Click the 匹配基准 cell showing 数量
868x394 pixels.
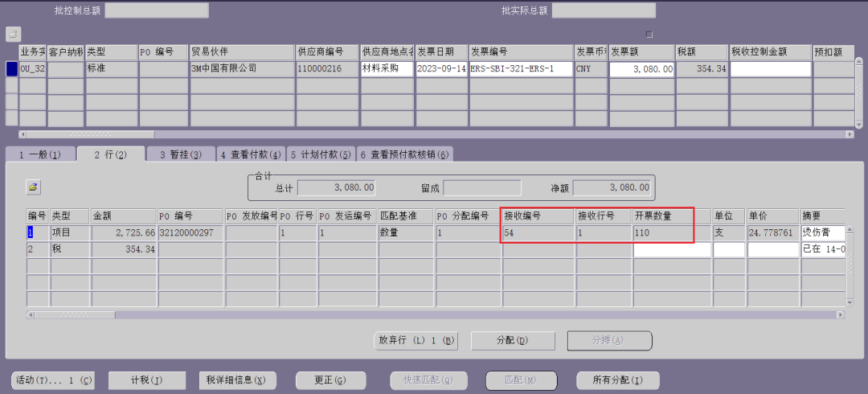pyautogui.click(x=407, y=233)
